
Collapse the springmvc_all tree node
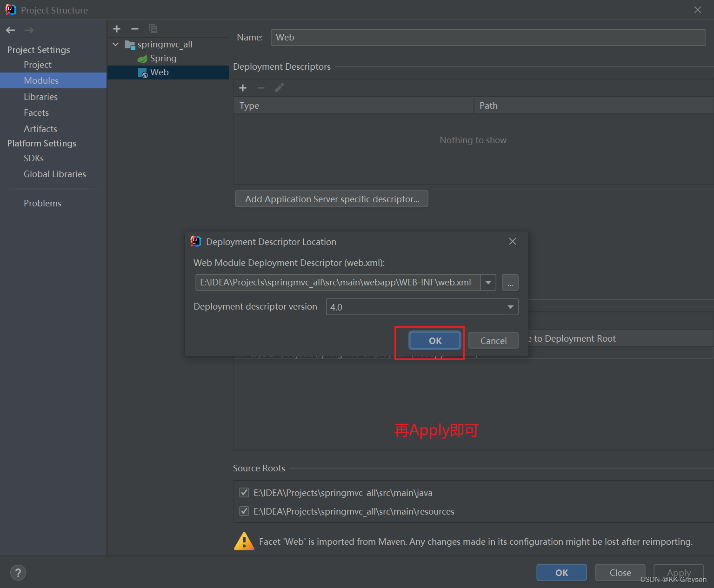116,45
